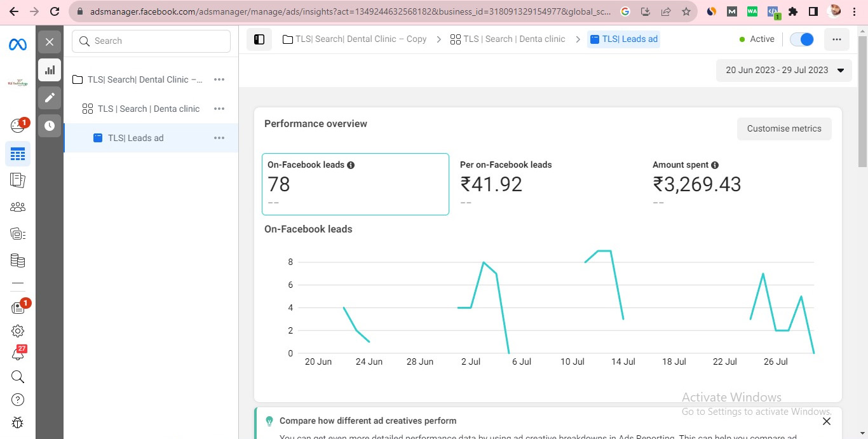The height and width of the screenshot is (439, 868).
Task: Open the charts view icon
Action: pyautogui.click(x=50, y=70)
